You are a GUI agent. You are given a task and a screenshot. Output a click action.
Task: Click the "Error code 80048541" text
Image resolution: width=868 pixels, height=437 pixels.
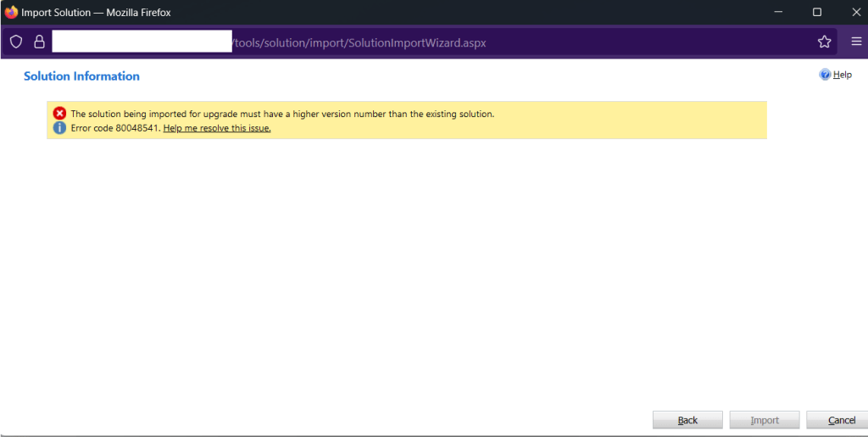tap(115, 128)
